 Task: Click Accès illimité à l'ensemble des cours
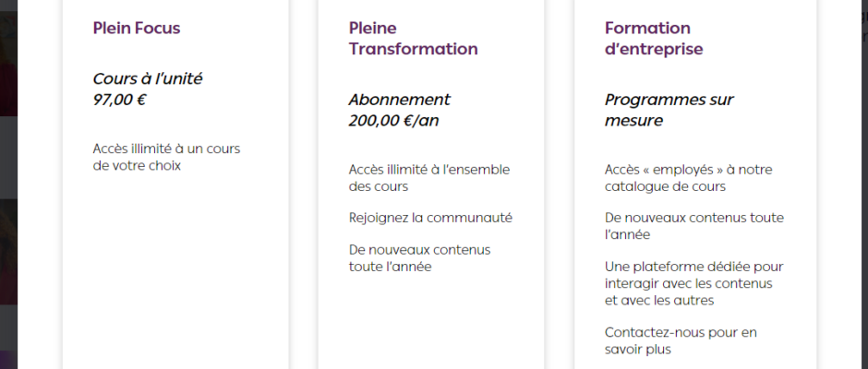[429, 178]
